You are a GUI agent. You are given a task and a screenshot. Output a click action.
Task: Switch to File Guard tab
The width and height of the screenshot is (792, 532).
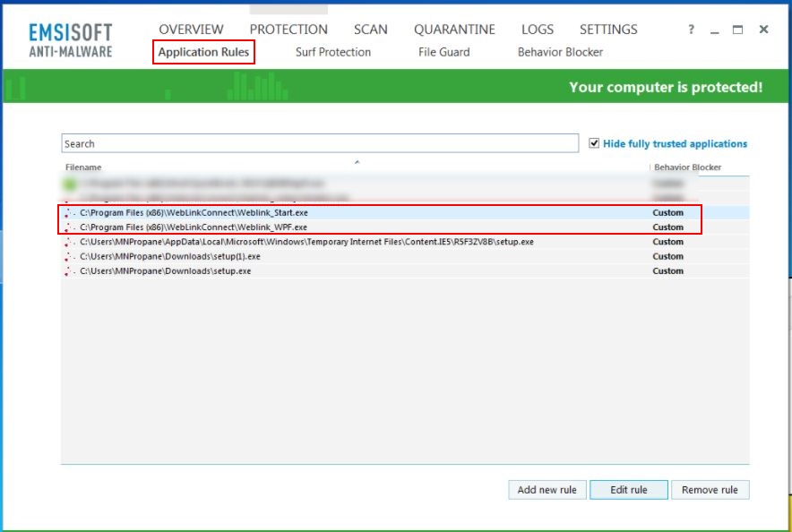click(444, 52)
